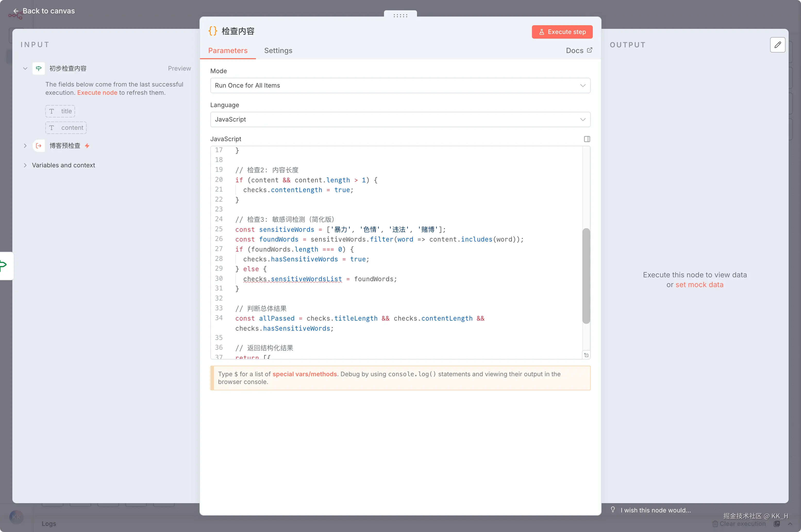Open the Language dropdown
The width and height of the screenshot is (801, 532).
(400, 119)
